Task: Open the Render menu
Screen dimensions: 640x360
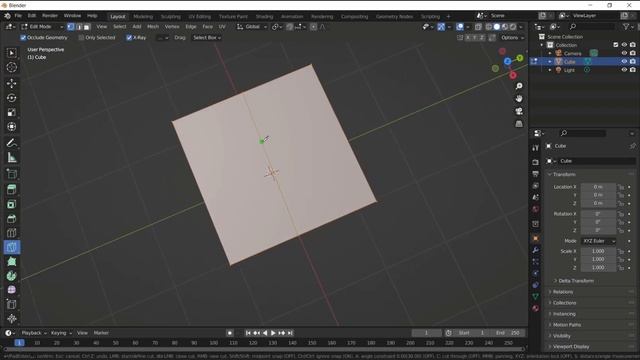Action: tap(50, 16)
